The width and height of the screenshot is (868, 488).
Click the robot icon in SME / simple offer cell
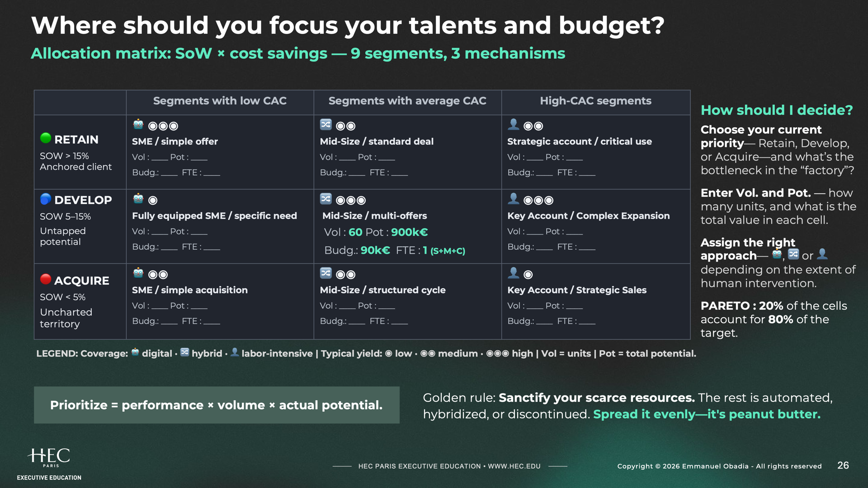tap(138, 124)
